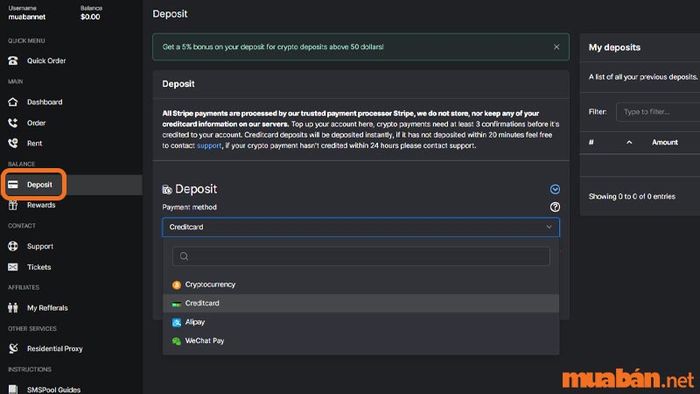Click the search magnifier icon in dropdown
This screenshot has width=700, height=394.
pos(184,256)
